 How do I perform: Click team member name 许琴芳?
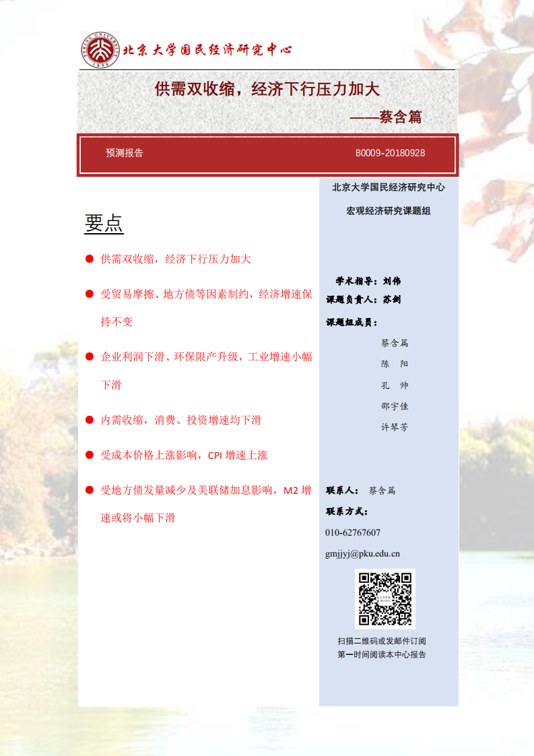(395, 427)
